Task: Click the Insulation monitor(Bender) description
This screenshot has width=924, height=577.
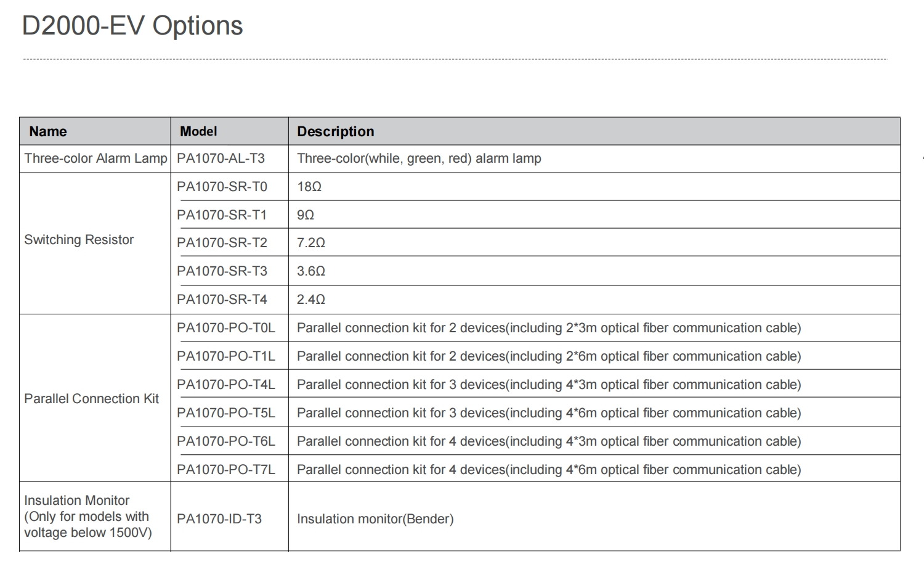Action: click(x=375, y=519)
